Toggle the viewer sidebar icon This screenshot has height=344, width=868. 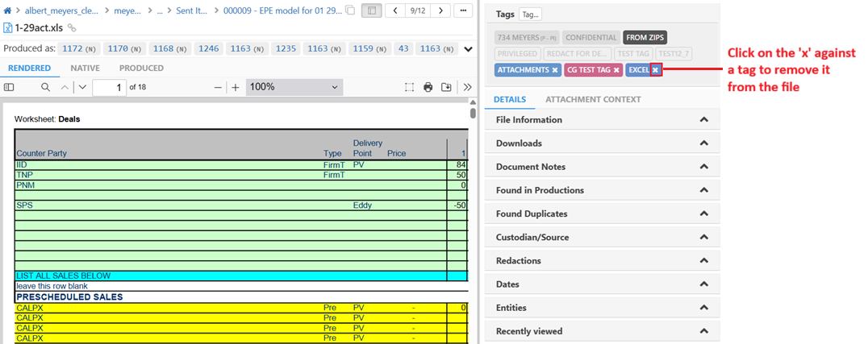pos(8,87)
